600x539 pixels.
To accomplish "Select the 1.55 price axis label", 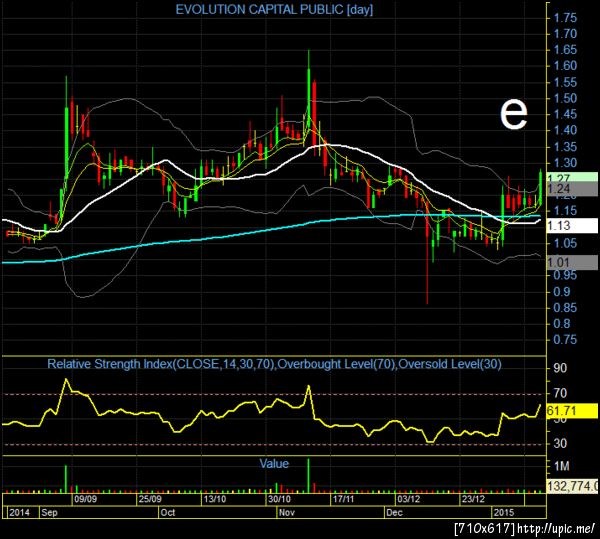I will coord(566,82).
